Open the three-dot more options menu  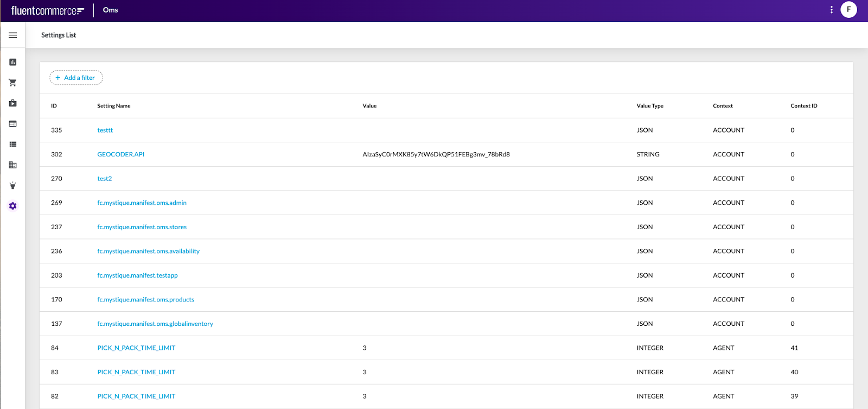click(831, 10)
